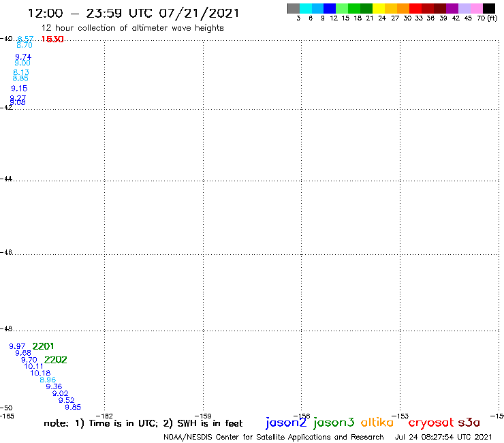Select light blue wave height value 8.96

48,380
